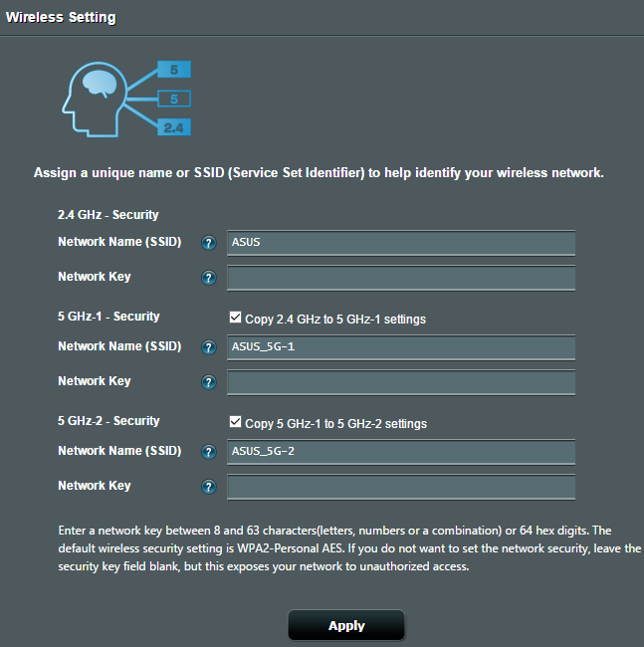The height and width of the screenshot is (647, 644).
Task: Click the tri-band brain illustration
Action: tap(126, 99)
